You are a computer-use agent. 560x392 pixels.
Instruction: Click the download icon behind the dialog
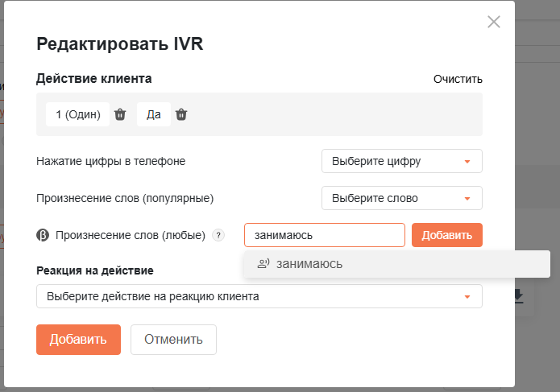point(519,297)
